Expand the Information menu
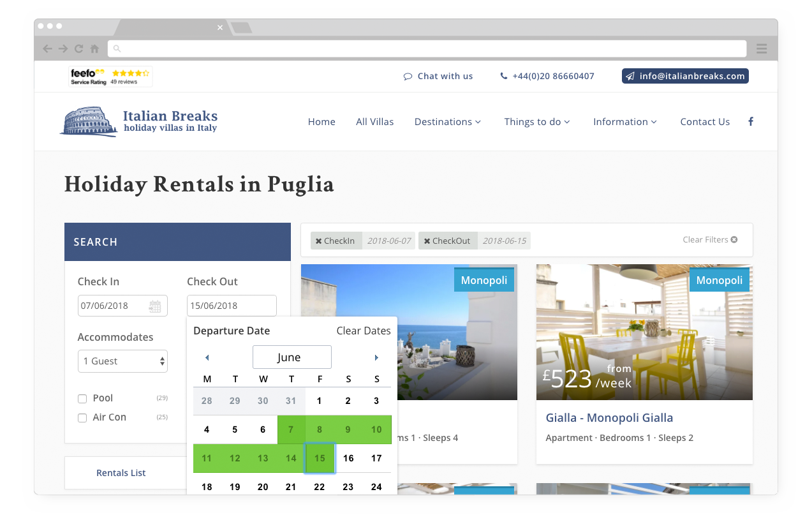 point(625,121)
